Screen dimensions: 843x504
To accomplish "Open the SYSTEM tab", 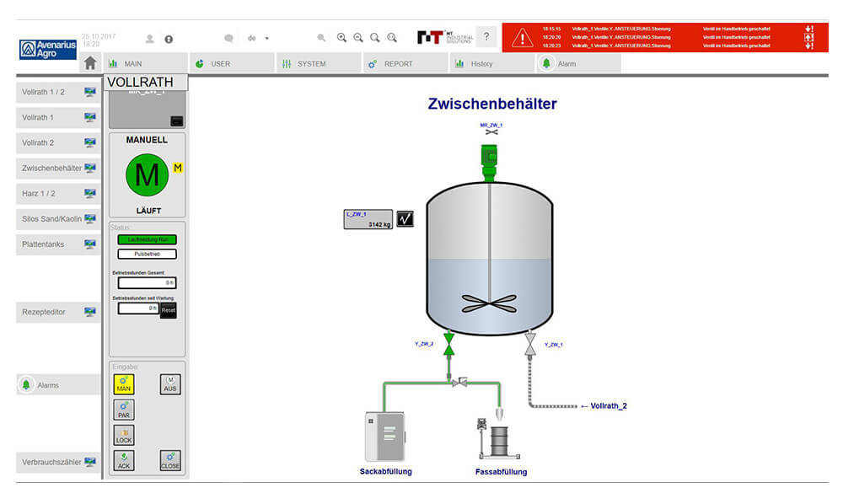I will 319,63.
